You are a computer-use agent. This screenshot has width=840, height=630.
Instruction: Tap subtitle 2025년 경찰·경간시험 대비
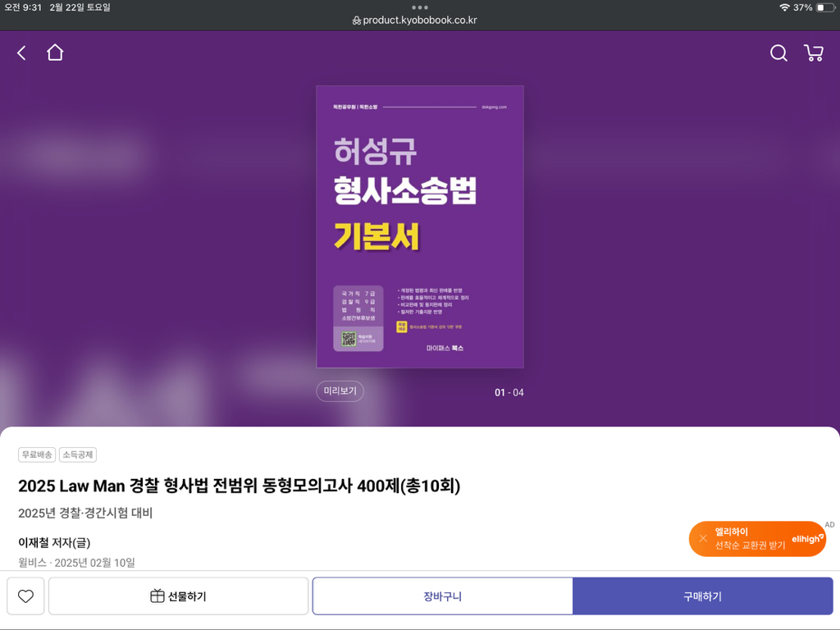click(x=85, y=514)
